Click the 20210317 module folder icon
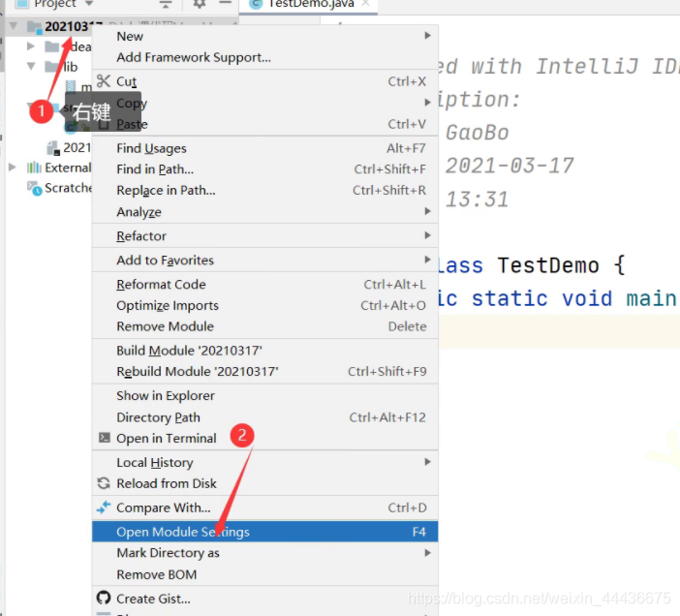This screenshot has width=680, height=616. [x=35, y=27]
